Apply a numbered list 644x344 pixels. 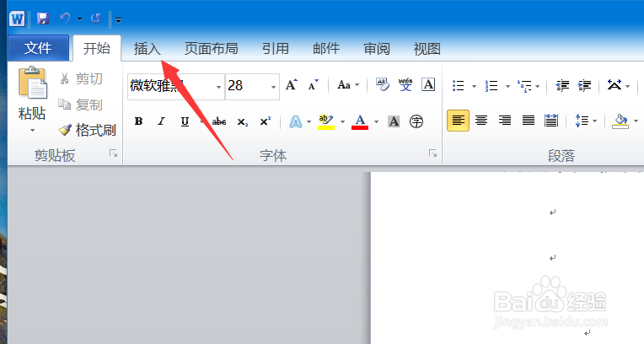491,85
